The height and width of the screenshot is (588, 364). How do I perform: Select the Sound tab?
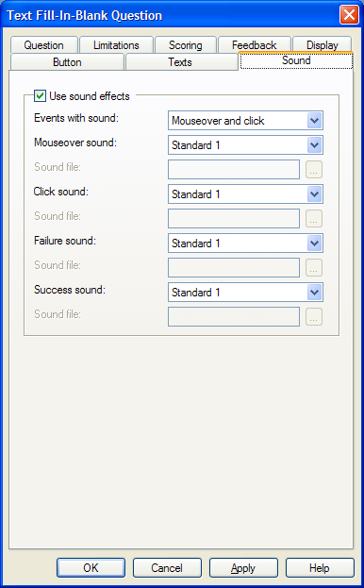tap(296, 60)
